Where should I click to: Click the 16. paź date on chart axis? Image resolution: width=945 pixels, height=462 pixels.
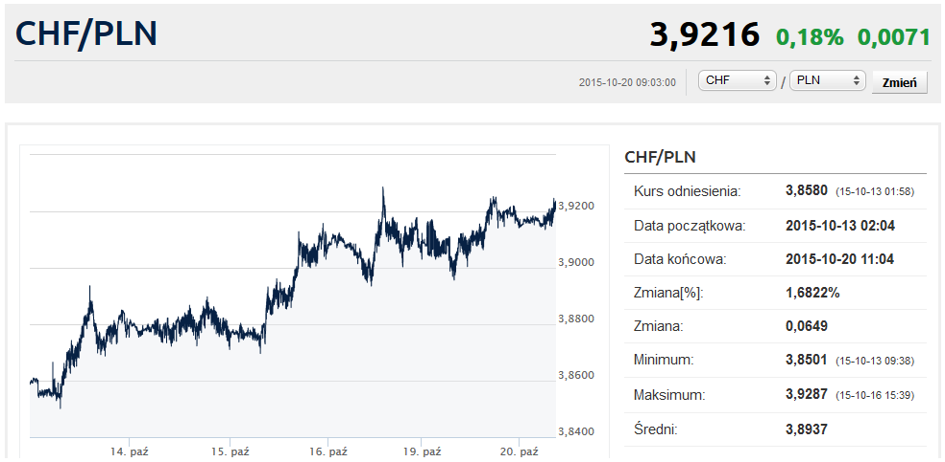pyautogui.click(x=326, y=452)
